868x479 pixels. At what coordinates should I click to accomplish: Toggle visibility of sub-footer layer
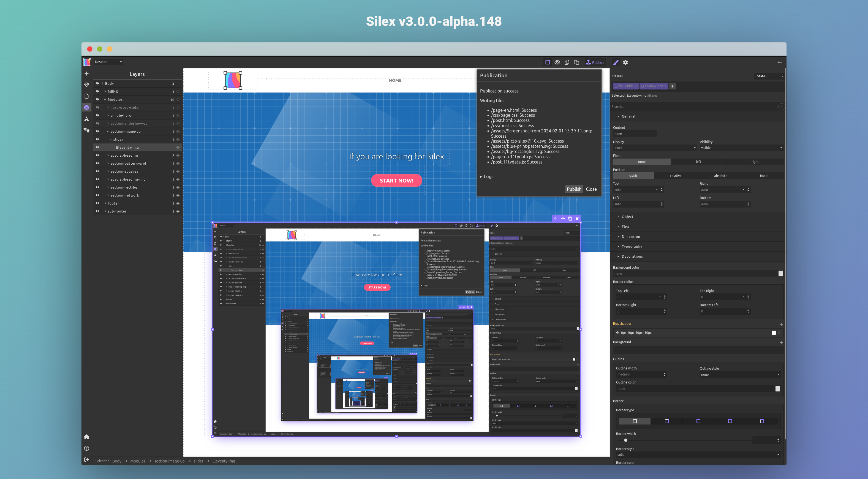(x=97, y=211)
